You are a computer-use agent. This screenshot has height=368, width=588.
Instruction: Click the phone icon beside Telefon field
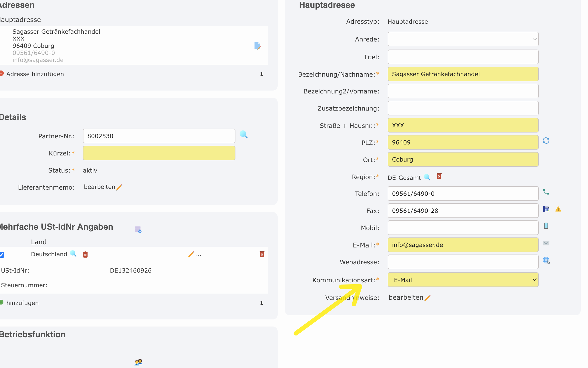(x=546, y=192)
